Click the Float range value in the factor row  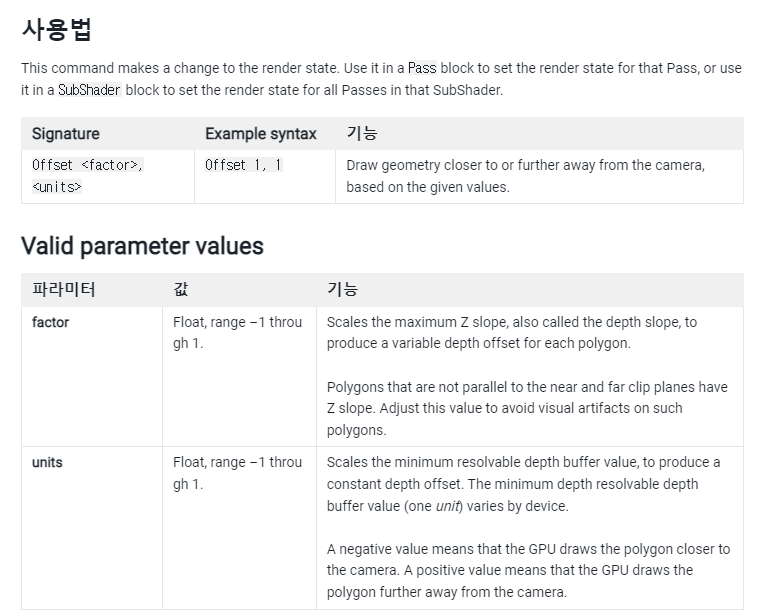coord(237,333)
